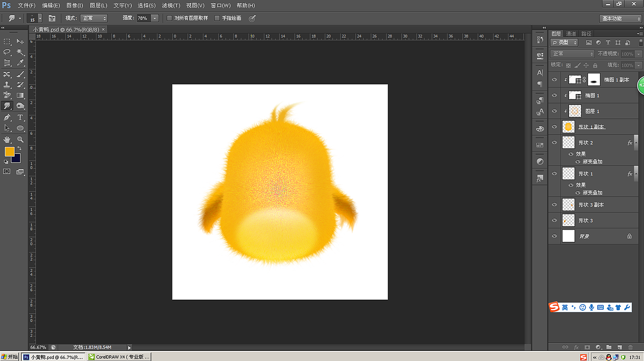Screen dimensions: 644x361
Task: Hide the 形状 3 副本 layer
Action: point(554,205)
